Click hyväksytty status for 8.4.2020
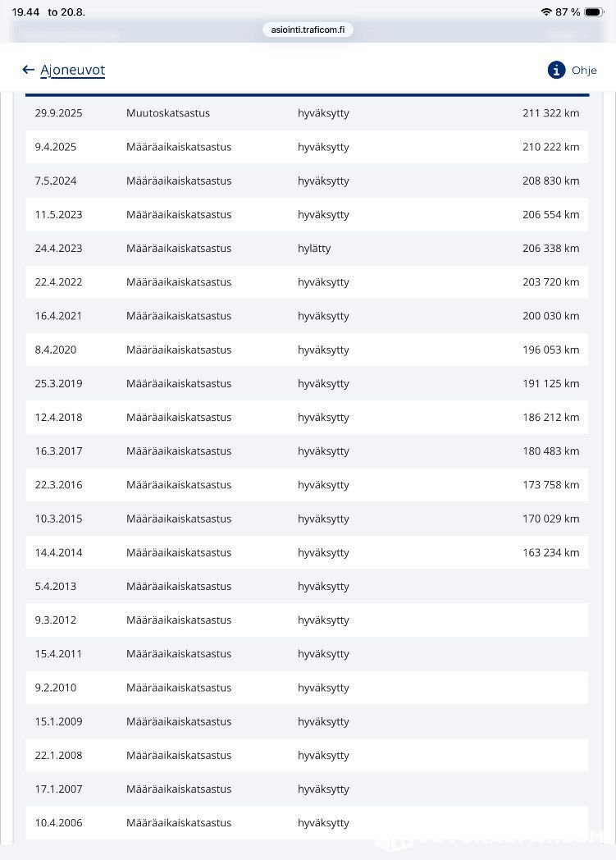The width and height of the screenshot is (616, 860). pyautogui.click(x=323, y=350)
